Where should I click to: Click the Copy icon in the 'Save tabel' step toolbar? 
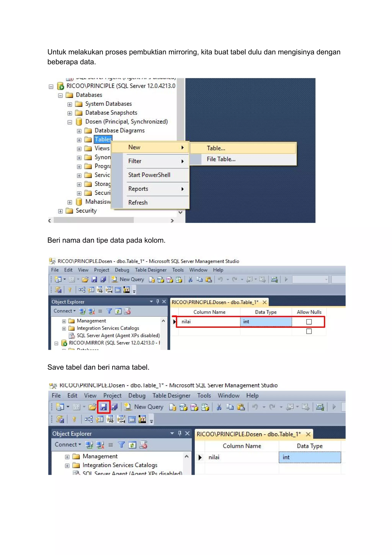tap(230, 407)
